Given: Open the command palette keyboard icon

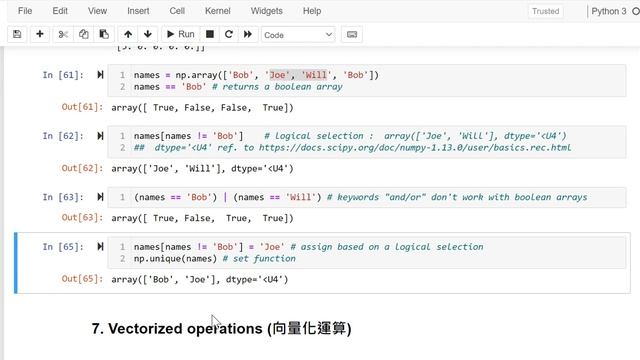Looking at the screenshot, I should click(x=352, y=35).
